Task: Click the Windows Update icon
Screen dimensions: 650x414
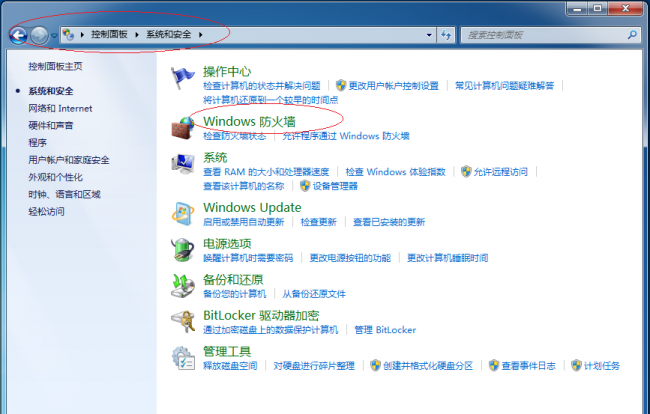Action: 183,214
